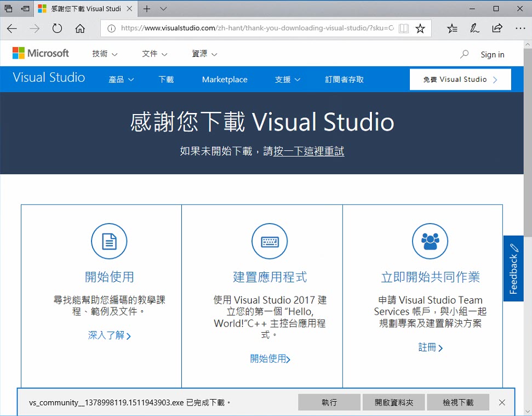The image size is (532, 416).
Task: Open the 訂閱者存取 navigation item
Action: tap(344, 79)
